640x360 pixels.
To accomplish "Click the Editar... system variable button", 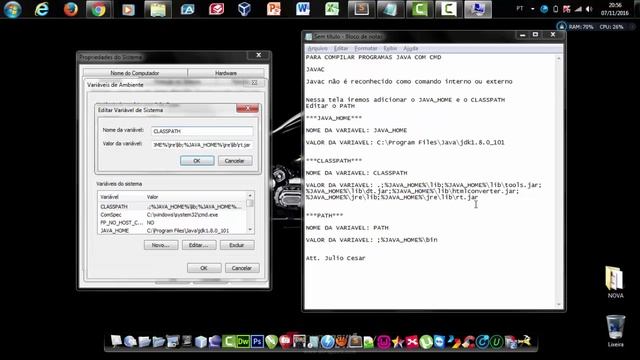I will (x=198, y=245).
